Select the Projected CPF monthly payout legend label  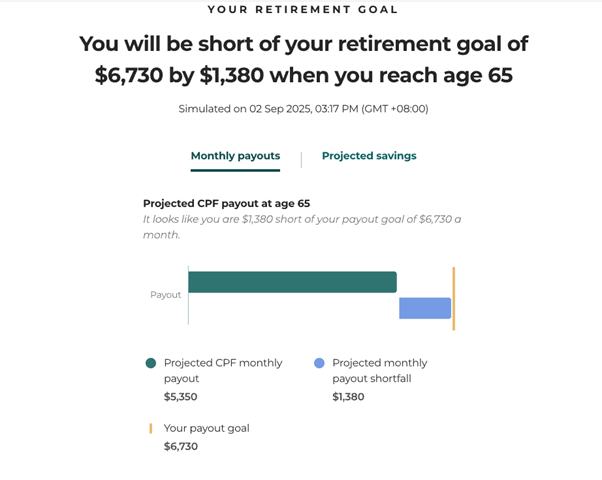[223, 371]
